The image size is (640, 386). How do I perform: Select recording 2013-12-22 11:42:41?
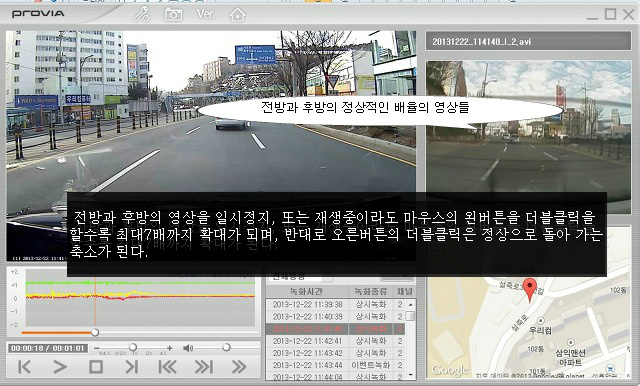337,341
